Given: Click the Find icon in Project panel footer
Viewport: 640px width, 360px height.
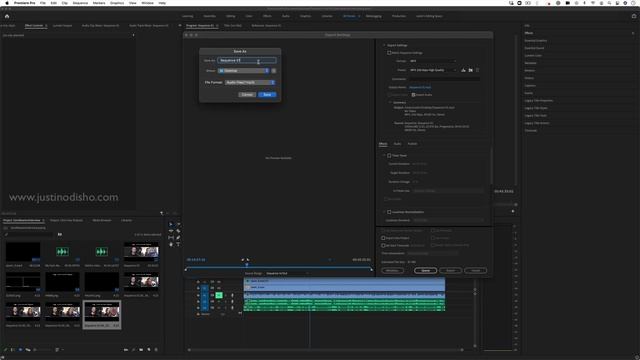Looking at the screenshot, I should point(133,350).
